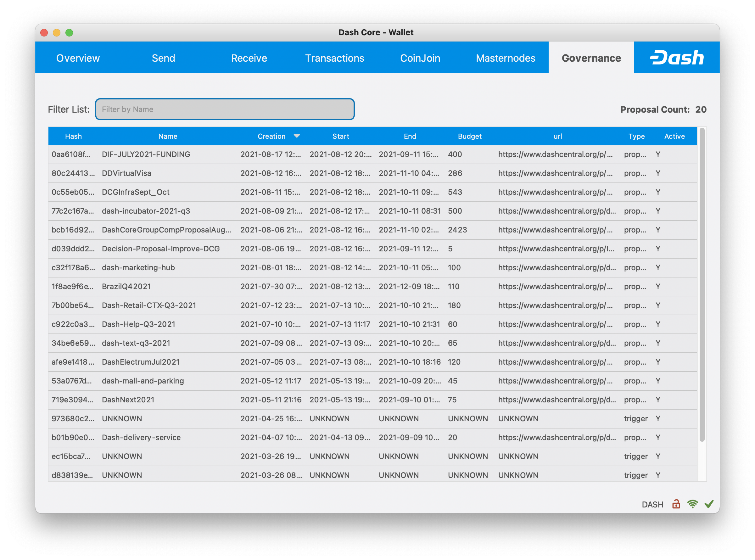Open the CoinJoin tab
The image size is (755, 560).
click(420, 58)
